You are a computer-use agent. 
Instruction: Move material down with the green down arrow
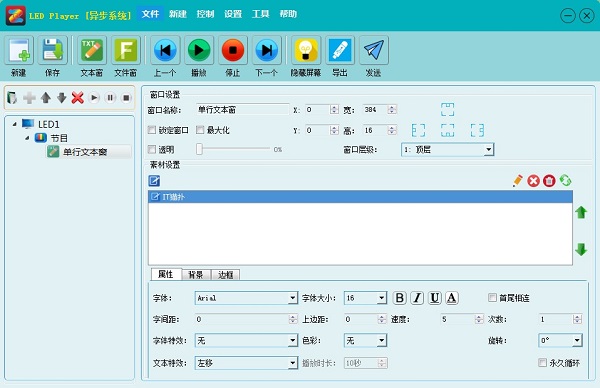(581, 249)
